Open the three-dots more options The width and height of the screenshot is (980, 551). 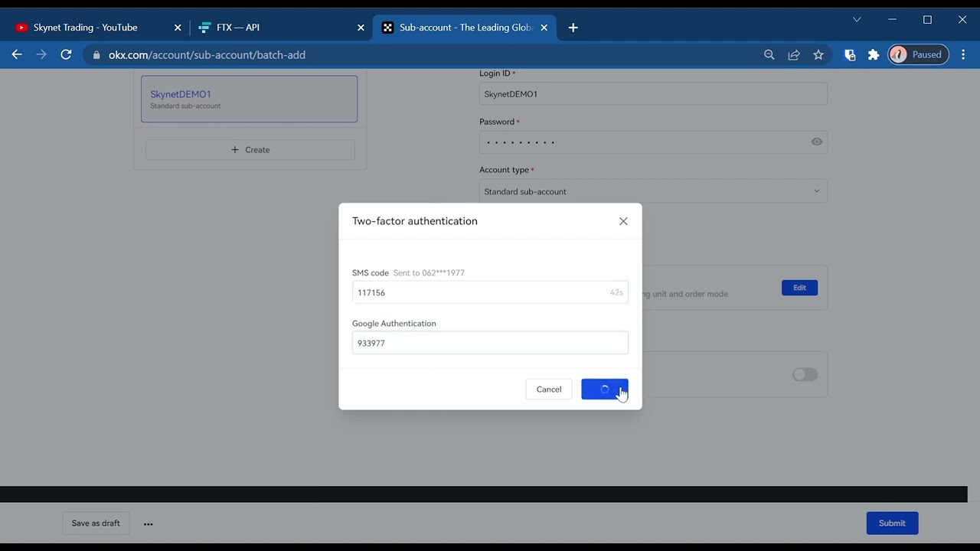pyautogui.click(x=149, y=524)
